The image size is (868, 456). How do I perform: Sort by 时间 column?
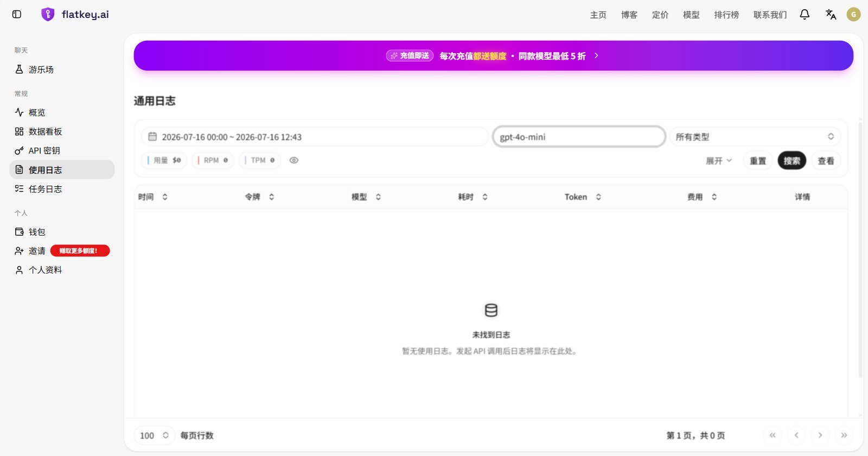click(x=165, y=197)
